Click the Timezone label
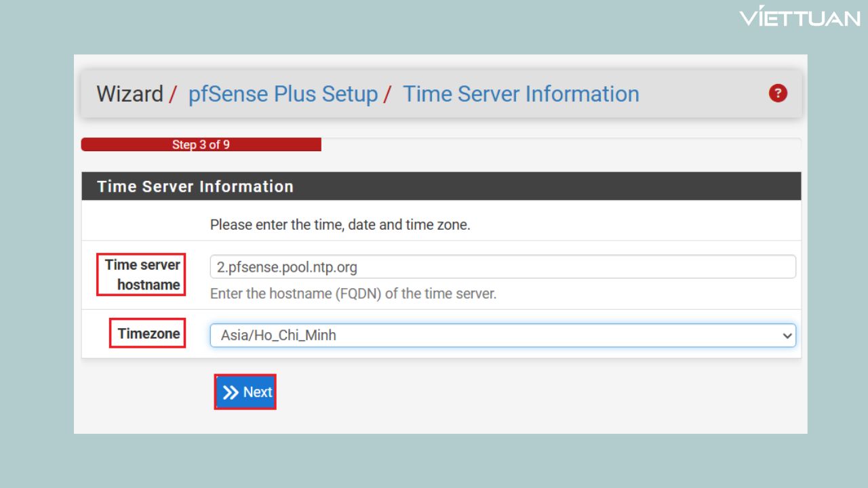 149,333
